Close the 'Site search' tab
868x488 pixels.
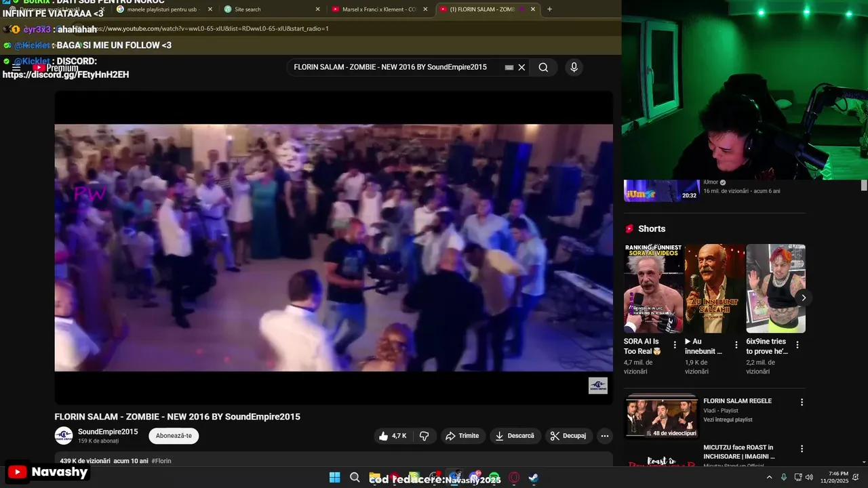(x=317, y=9)
